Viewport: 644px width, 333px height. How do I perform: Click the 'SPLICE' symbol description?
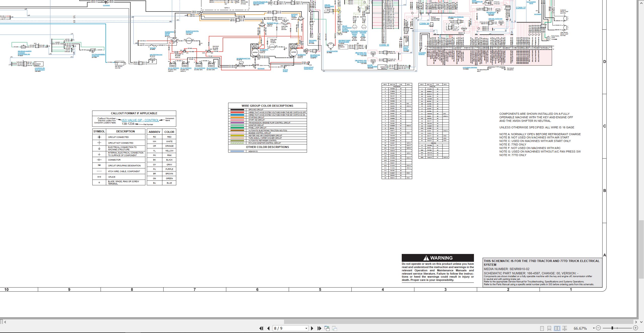point(112,177)
